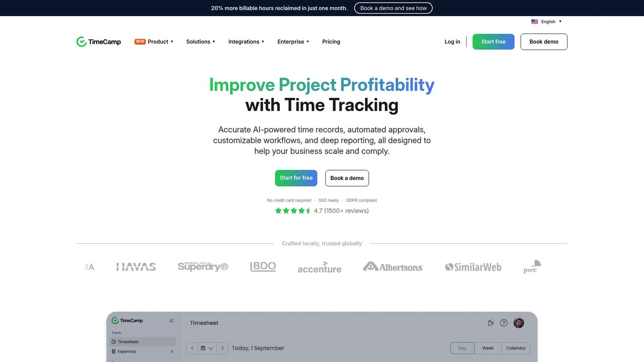Click the Book demo header button

[544, 42]
